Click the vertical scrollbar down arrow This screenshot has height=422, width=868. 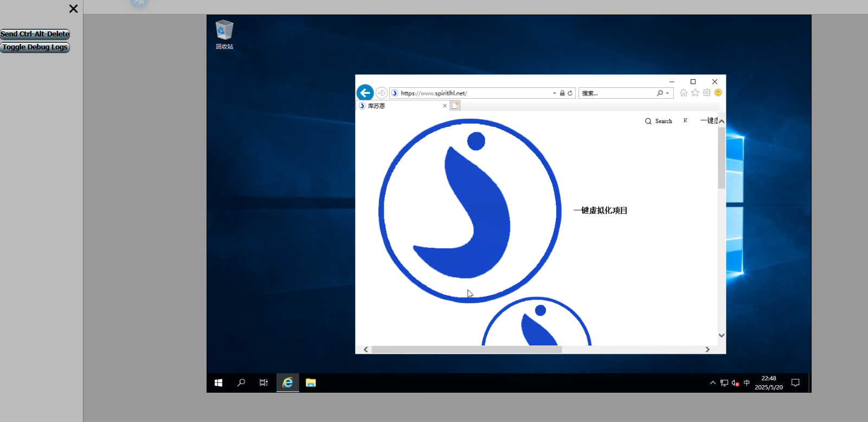coord(722,335)
